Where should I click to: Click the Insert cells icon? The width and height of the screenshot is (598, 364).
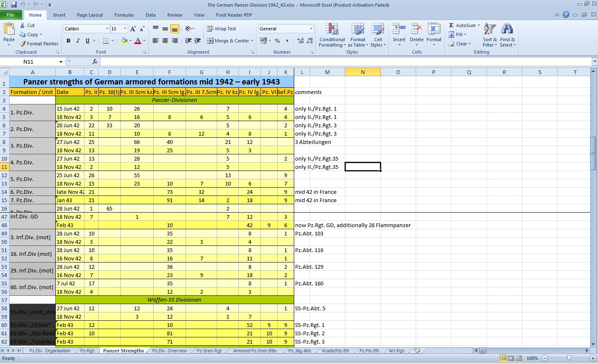[399, 29]
